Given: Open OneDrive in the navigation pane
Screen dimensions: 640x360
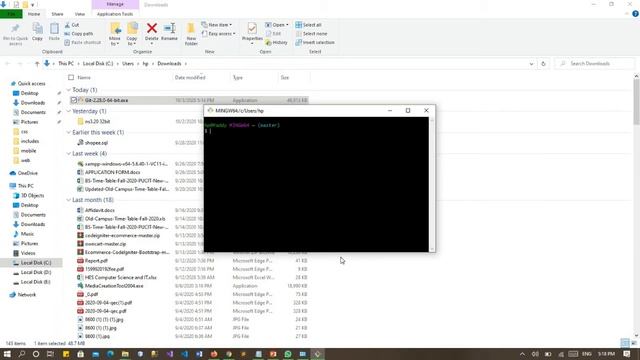Looking at the screenshot, I should coord(27,173).
